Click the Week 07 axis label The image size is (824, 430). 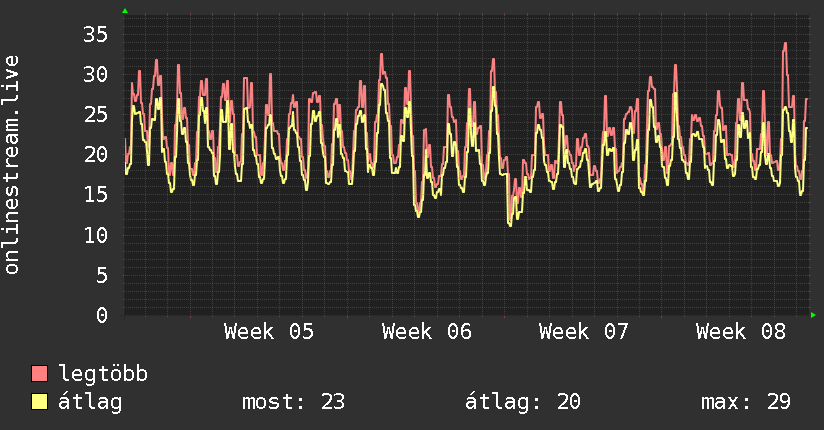tap(583, 332)
